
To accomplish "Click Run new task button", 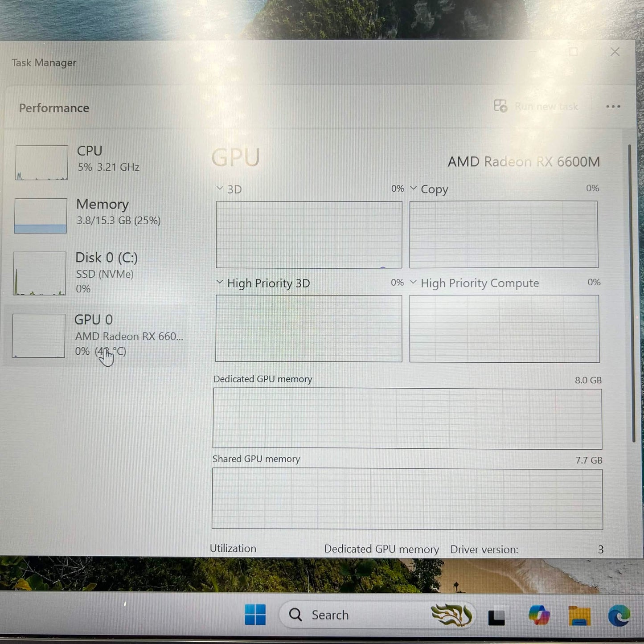I will [x=537, y=107].
